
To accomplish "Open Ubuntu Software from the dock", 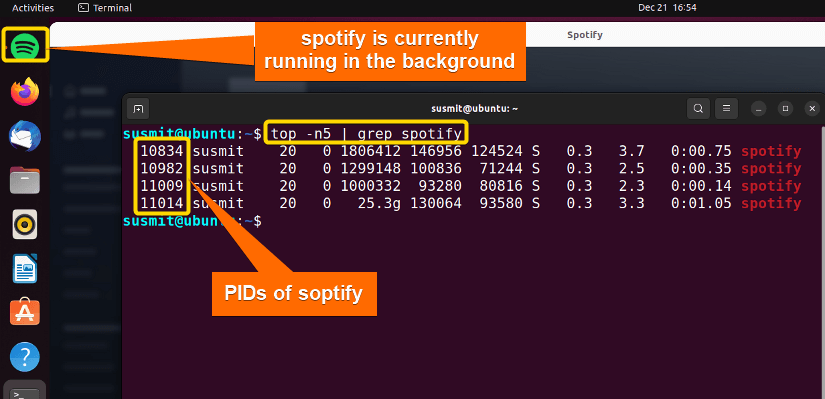I will click(25, 313).
